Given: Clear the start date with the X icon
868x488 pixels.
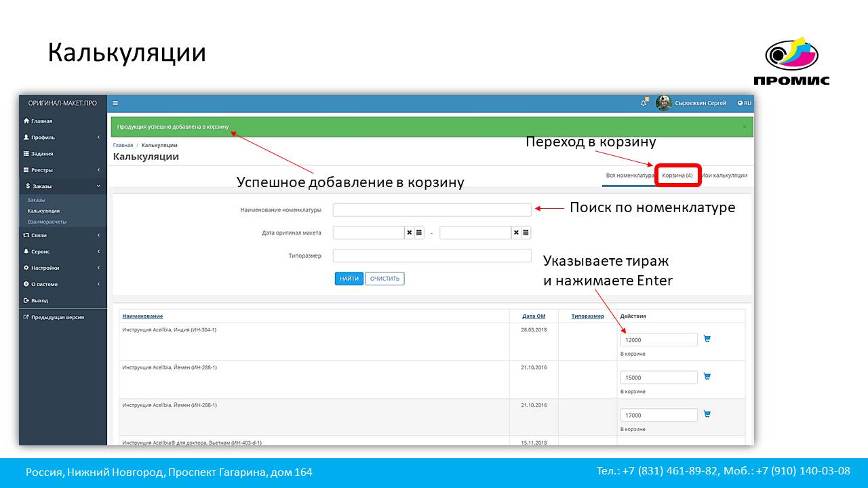Looking at the screenshot, I should 409,232.
